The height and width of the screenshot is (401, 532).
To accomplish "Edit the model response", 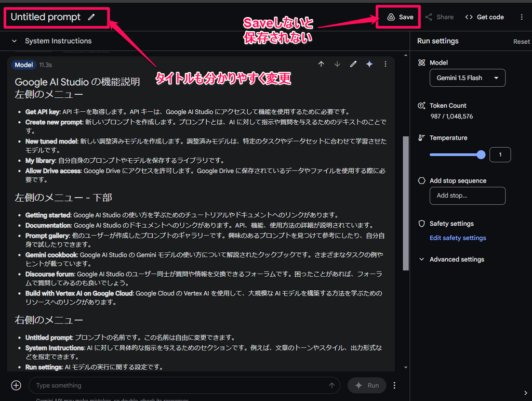I will coord(353,64).
